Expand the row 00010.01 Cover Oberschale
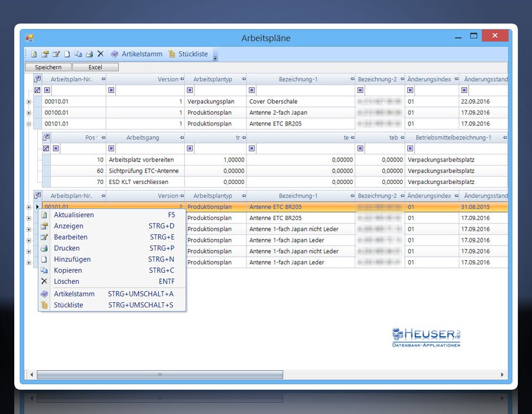This screenshot has width=532, height=414. [x=28, y=102]
